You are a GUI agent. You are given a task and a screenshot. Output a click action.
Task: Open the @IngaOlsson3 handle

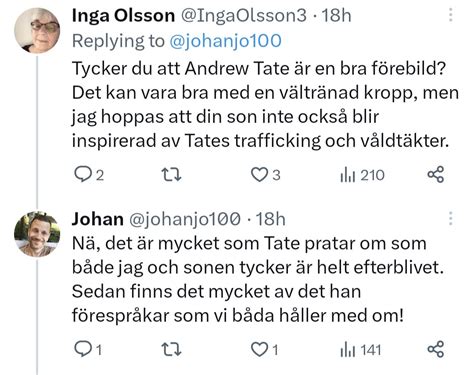[x=244, y=16]
